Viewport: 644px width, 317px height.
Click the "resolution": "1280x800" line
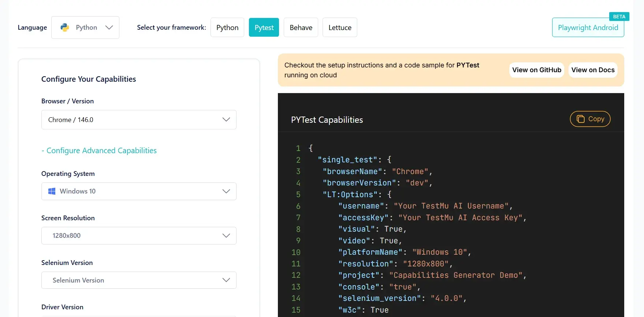[395, 264]
